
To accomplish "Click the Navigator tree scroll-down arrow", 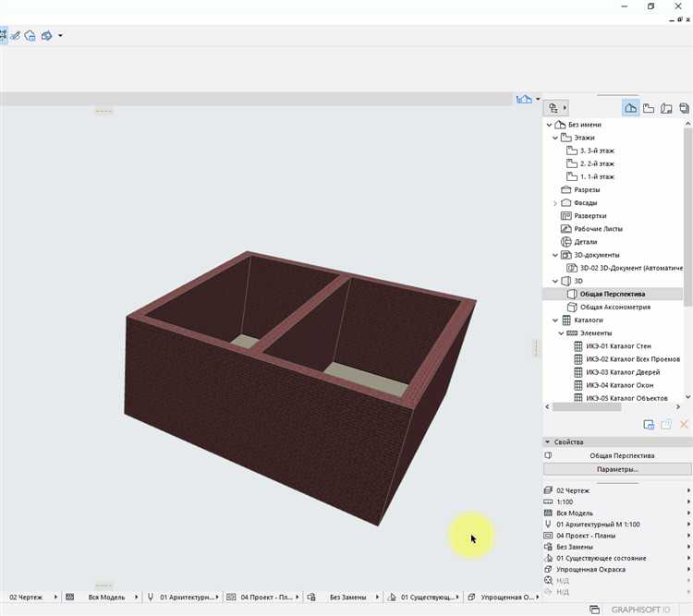I will pyautogui.click(x=687, y=397).
